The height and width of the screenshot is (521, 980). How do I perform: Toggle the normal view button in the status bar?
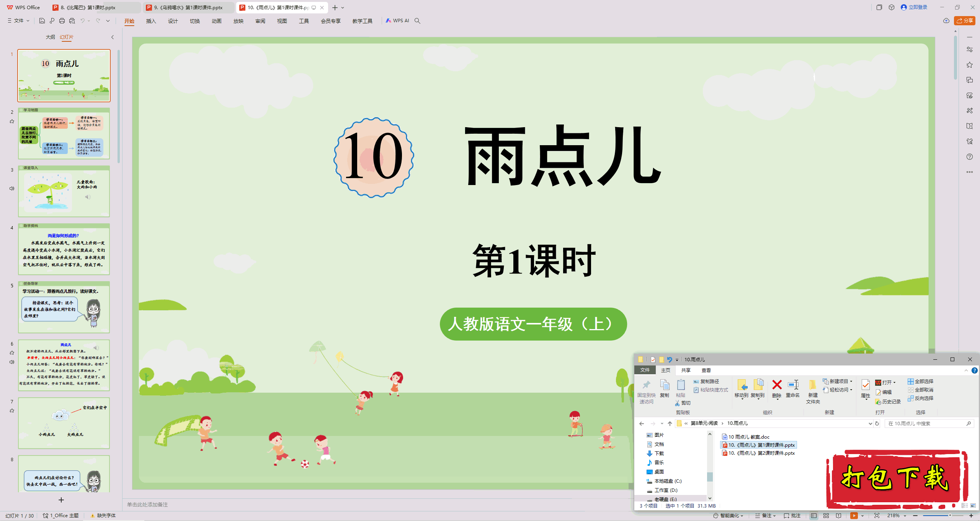[x=814, y=516]
